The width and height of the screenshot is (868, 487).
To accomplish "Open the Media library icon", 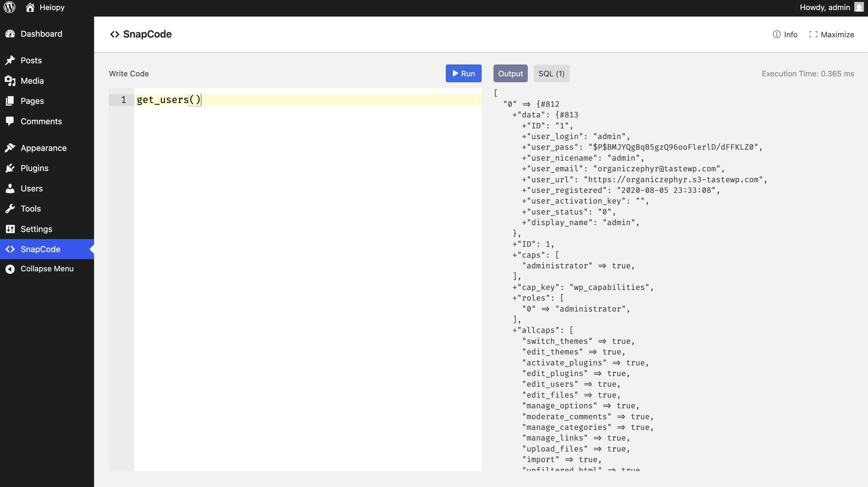I will (10, 81).
